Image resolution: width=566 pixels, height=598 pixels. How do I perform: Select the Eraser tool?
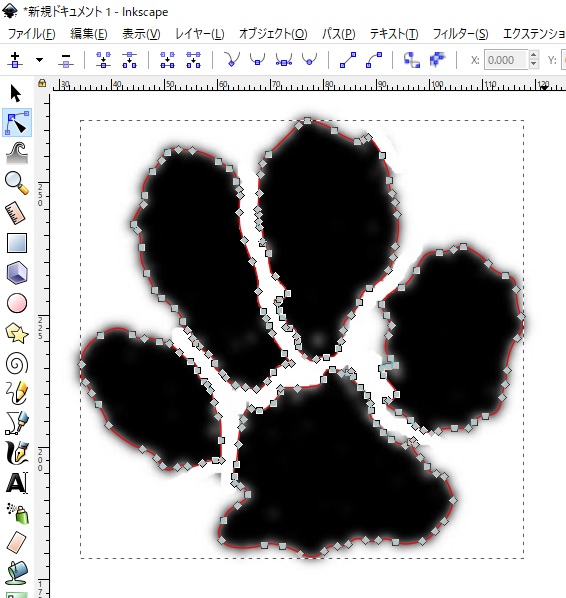point(17,542)
